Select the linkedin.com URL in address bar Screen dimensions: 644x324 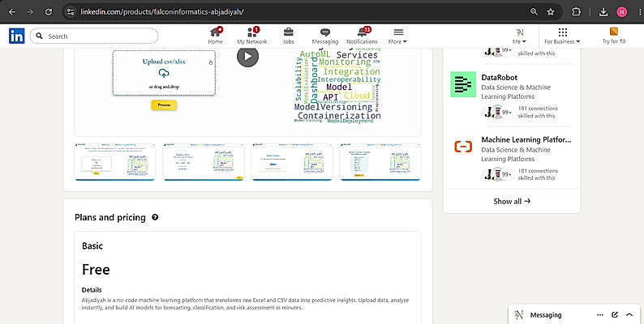(162, 12)
